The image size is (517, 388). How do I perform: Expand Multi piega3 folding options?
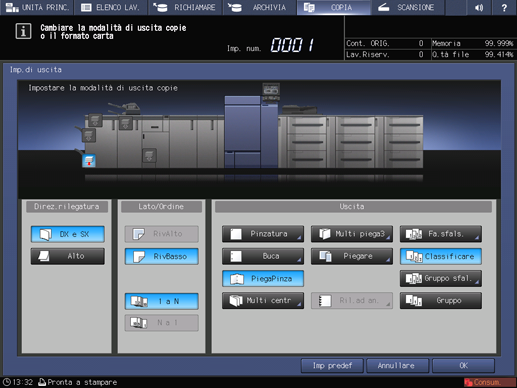(352, 234)
